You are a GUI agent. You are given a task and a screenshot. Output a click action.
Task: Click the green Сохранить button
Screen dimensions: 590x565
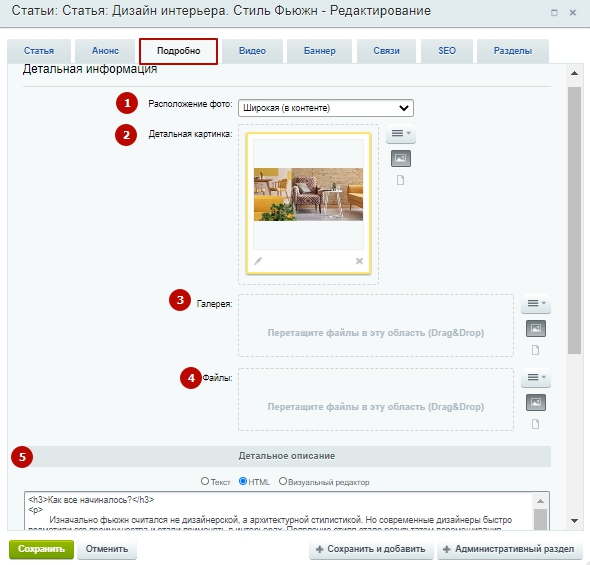41,549
